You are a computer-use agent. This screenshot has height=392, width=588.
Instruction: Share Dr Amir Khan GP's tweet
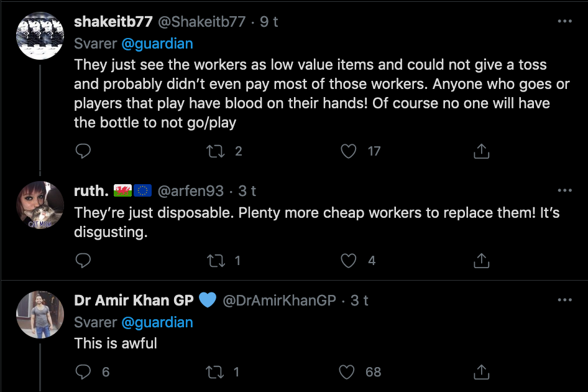[x=482, y=372]
